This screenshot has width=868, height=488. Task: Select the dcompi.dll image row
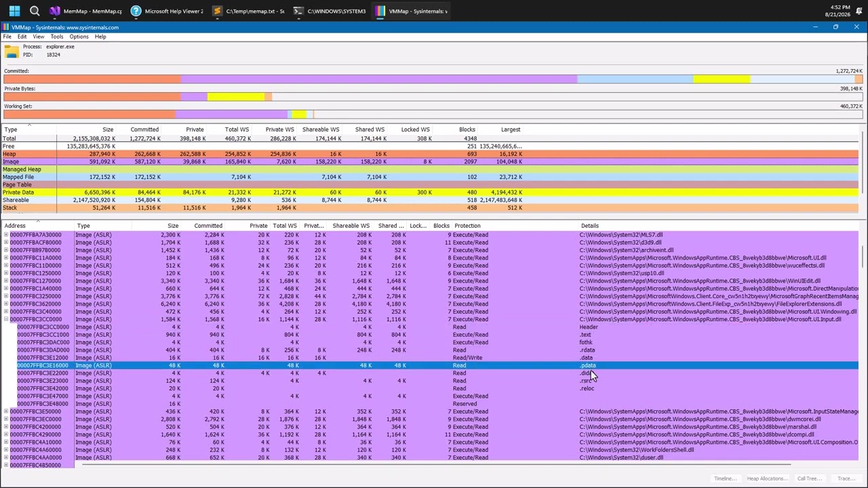(x=431, y=434)
